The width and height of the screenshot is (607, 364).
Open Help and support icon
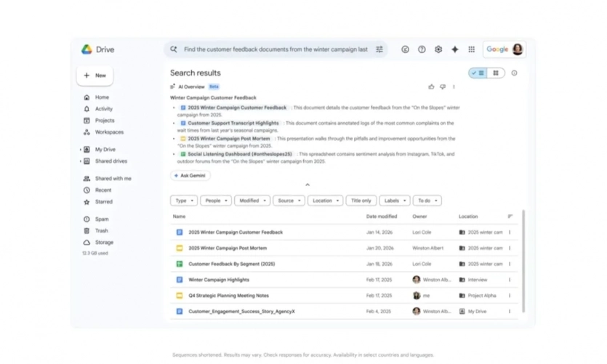[422, 49]
